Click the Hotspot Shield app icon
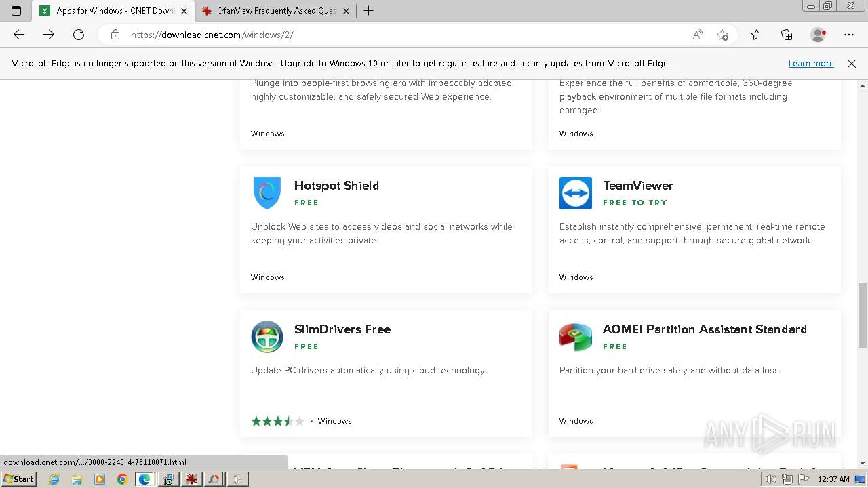Image resolution: width=868 pixels, height=488 pixels. click(x=267, y=193)
